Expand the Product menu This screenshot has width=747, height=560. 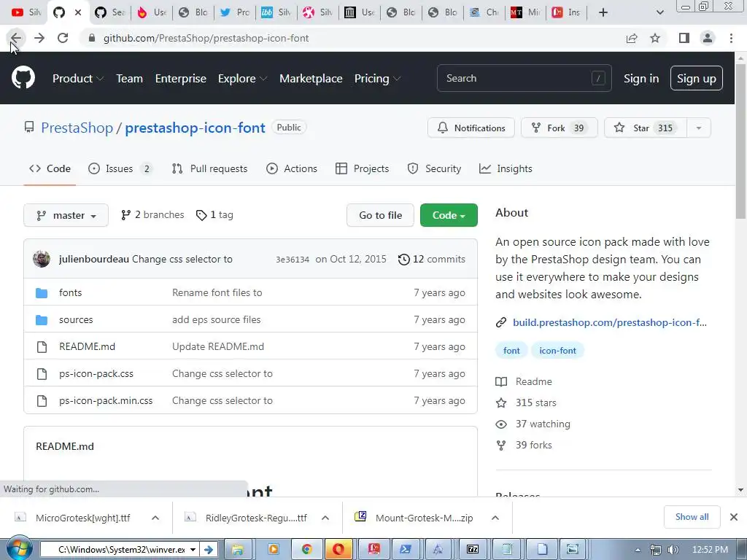[x=77, y=79]
